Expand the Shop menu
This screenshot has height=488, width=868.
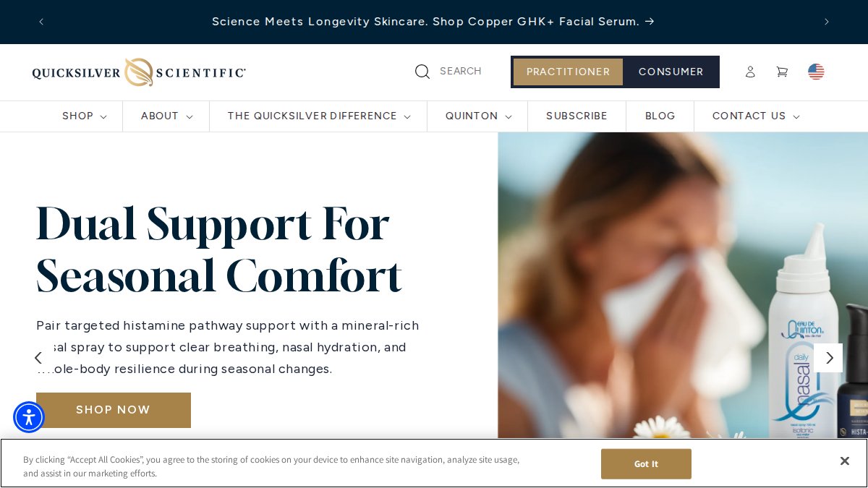click(85, 116)
